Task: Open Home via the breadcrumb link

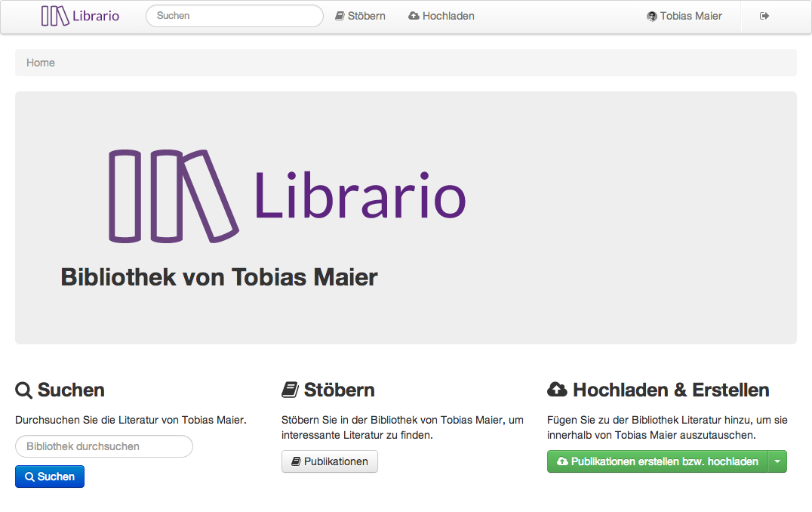Action: pos(41,63)
